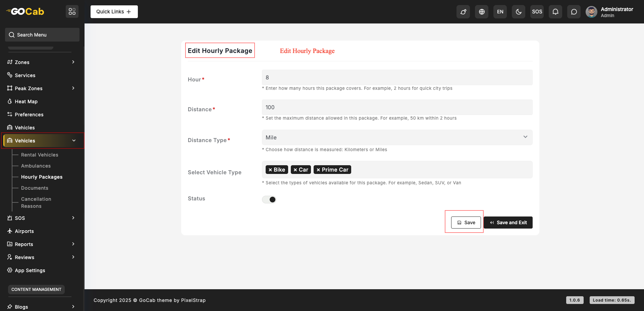Click the grid dashboard icon beside the logo
The image size is (644, 311).
click(x=72, y=11)
